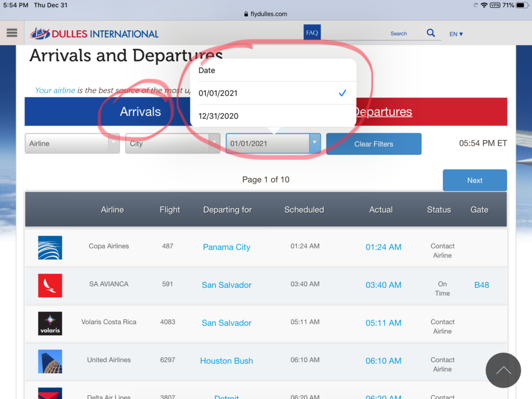This screenshot has height=399, width=532.
Task: Click the Wi-Fi status icon
Action: click(484, 5)
